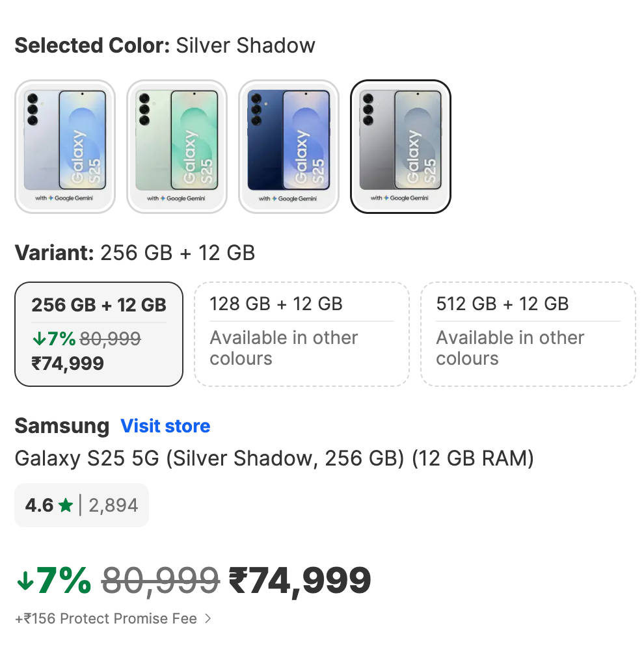Click the large green discount down arrow
This screenshot has width=644, height=645.
pyautogui.click(x=24, y=581)
